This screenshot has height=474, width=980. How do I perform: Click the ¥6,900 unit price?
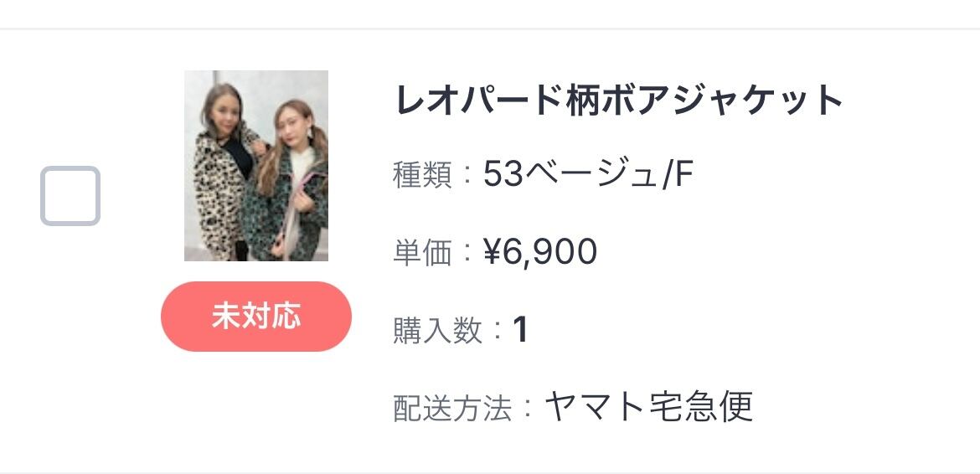(540, 252)
